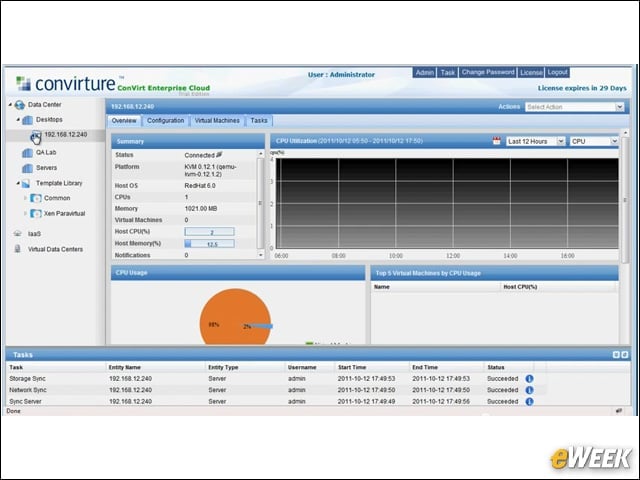
Task: Select the Virtual Data Centers tree item
Action: pyautogui.click(x=55, y=249)
